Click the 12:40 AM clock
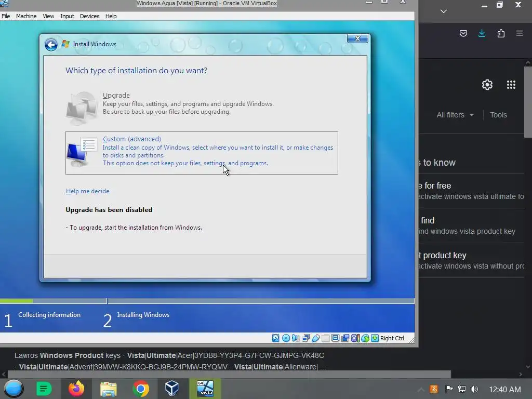This screenshot has height=399, width=532. click(x=504, y=389)
